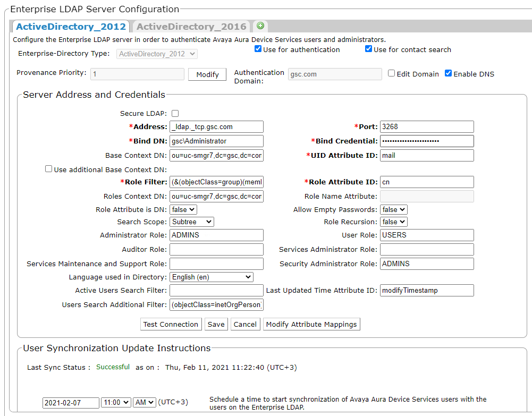Click the Administrator Role field
This screenshot has width=532, height=416.
(216, 235)
